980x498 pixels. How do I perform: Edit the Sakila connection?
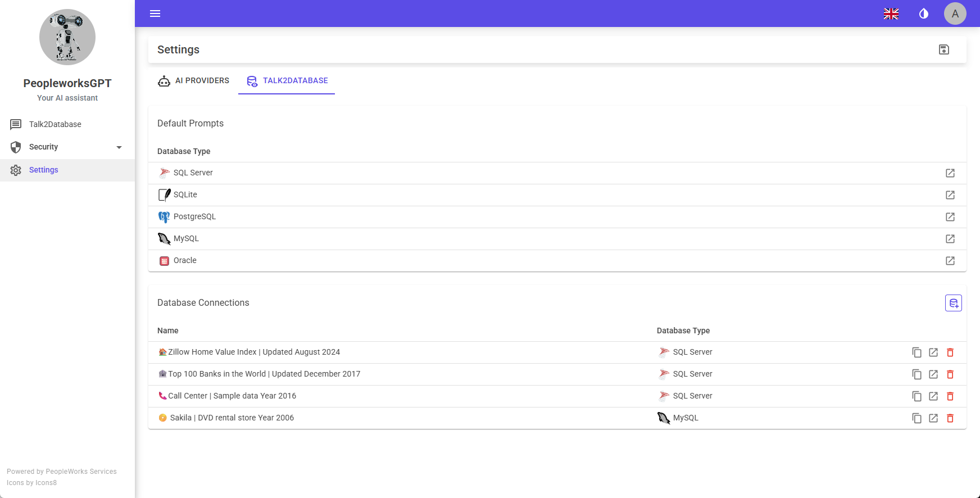point(933,418)
